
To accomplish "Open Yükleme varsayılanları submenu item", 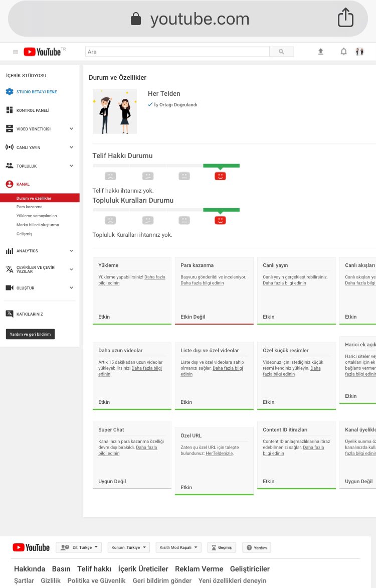I will pos(37,216).
